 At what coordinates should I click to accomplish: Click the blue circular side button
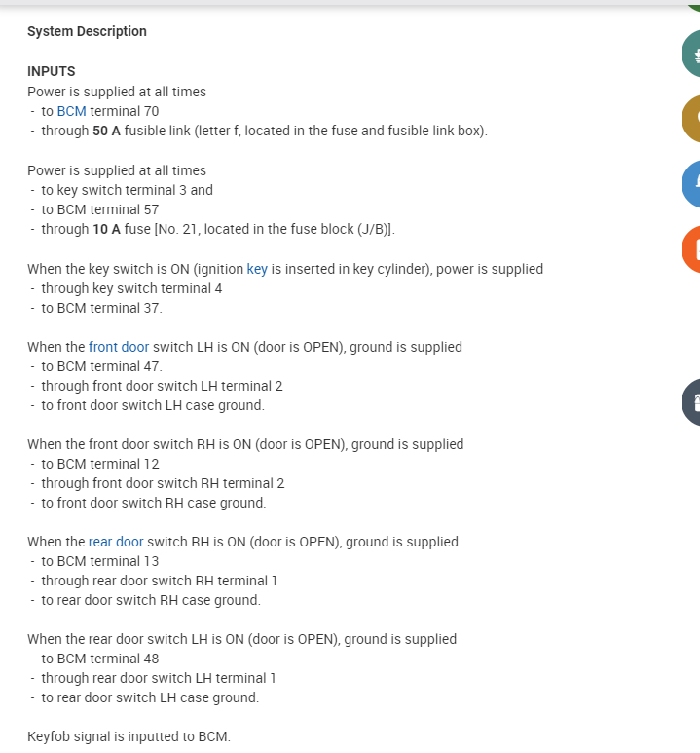691,183
